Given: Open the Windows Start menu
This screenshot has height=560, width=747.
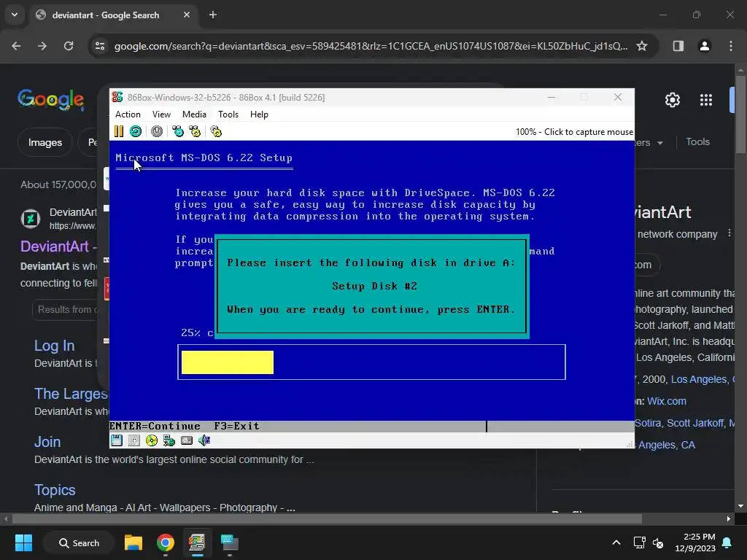Looking at the screenshot, I should (23, 542).
